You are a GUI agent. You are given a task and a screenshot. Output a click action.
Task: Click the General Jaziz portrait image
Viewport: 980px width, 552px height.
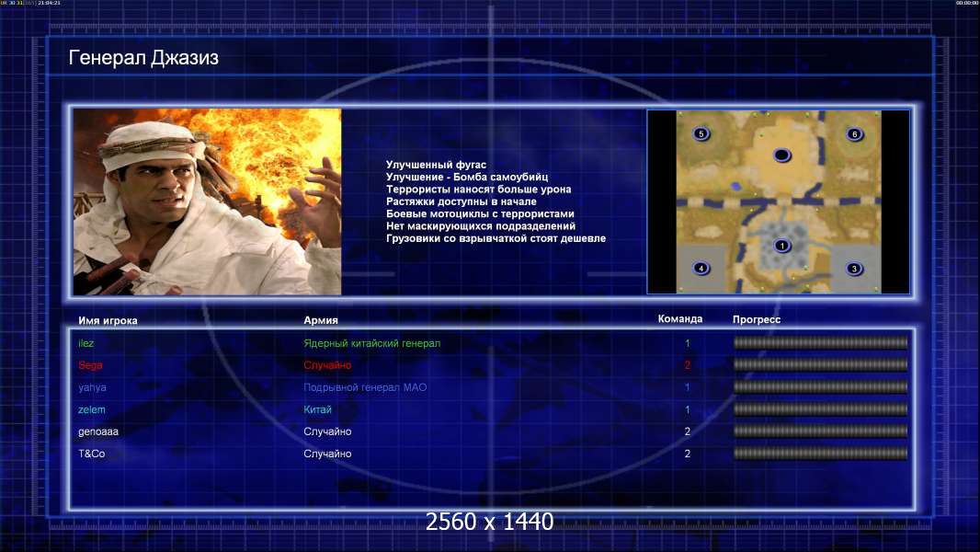pos(207,201)
